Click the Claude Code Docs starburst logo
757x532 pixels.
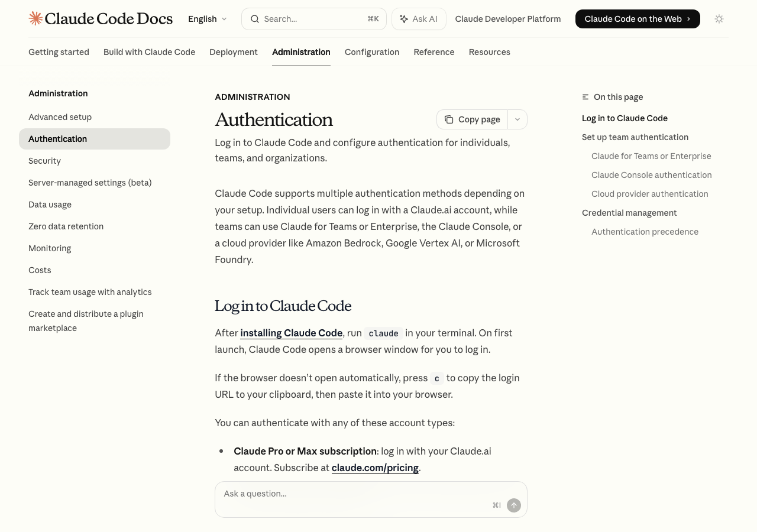[x=35, y=18]
